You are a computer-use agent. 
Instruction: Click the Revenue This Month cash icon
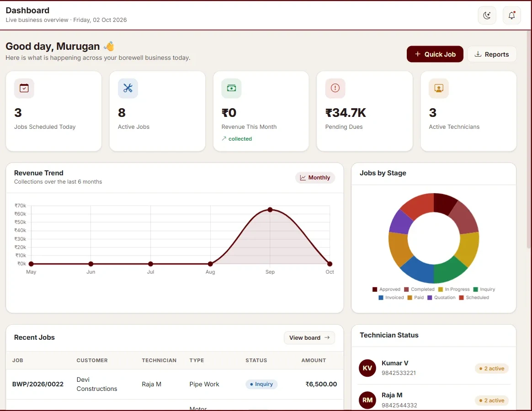click(x=231, y=88)
